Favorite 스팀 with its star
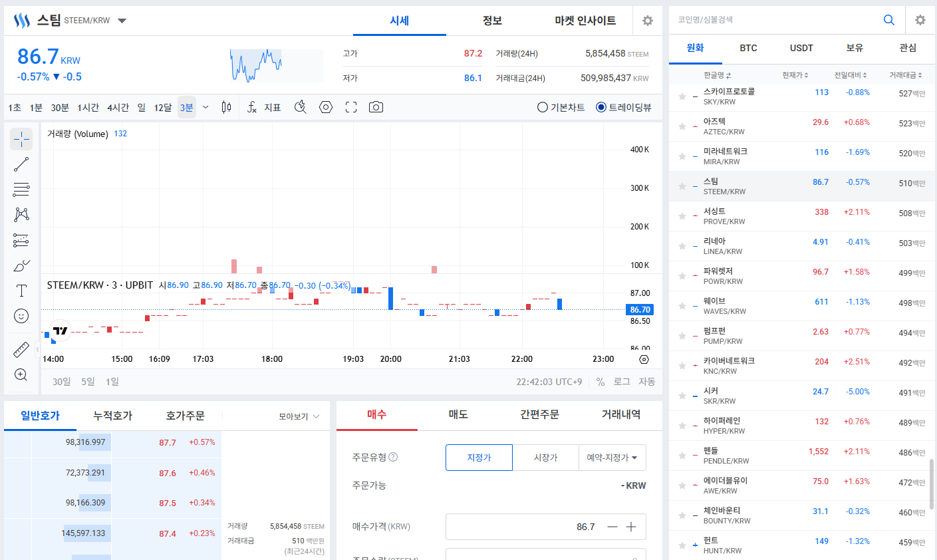Viewport: 937px width, 560px height. pyautogui.click(x=682, y=186)
